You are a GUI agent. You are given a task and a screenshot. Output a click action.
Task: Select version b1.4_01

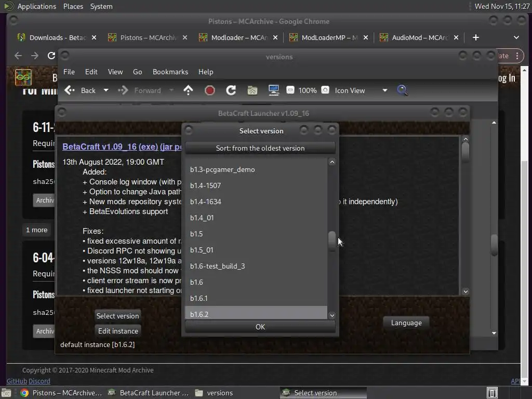tap(256, 218)
